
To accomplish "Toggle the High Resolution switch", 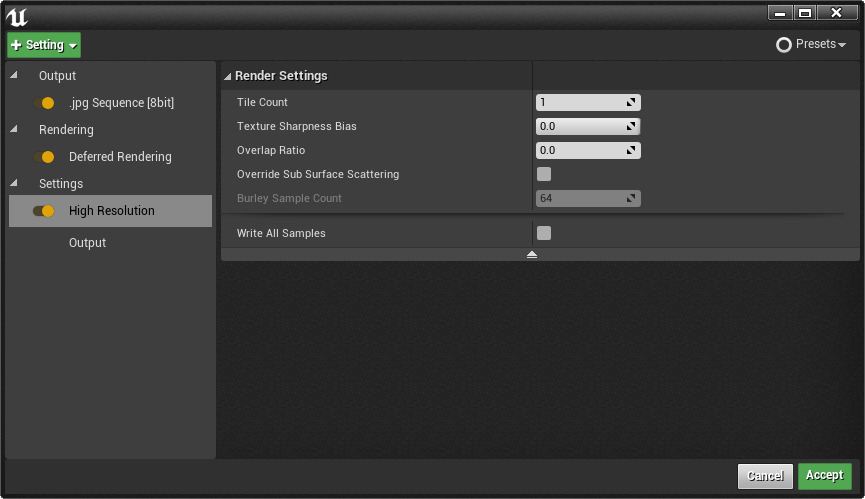I will click(x=44, y=211).
